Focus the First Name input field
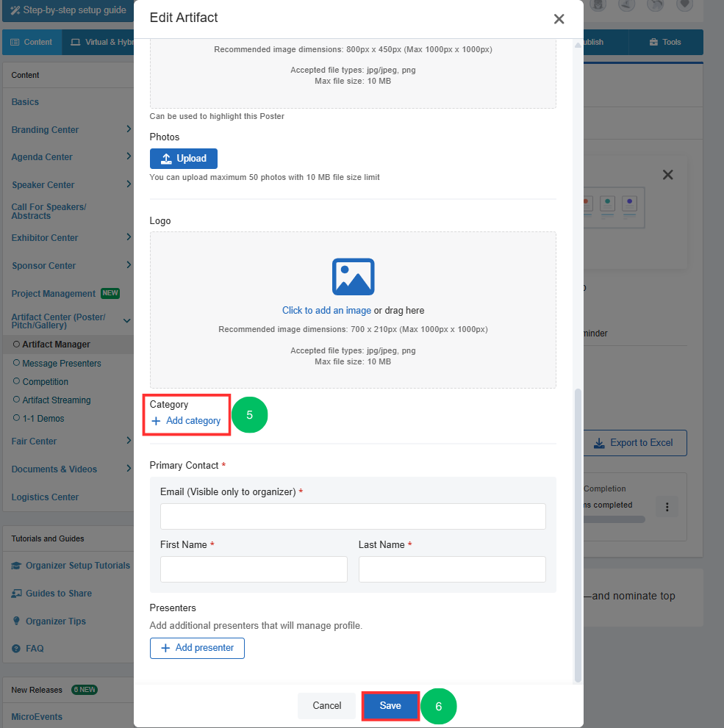Viewport: 724px width, 728px height. coord(254,569)
